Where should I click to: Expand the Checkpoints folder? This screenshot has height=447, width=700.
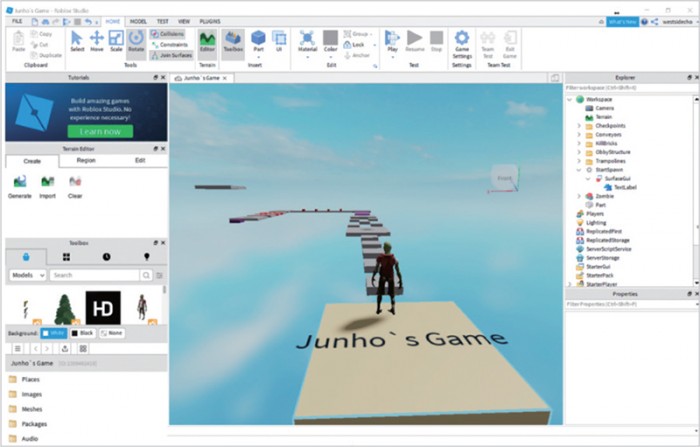(579, 126)
